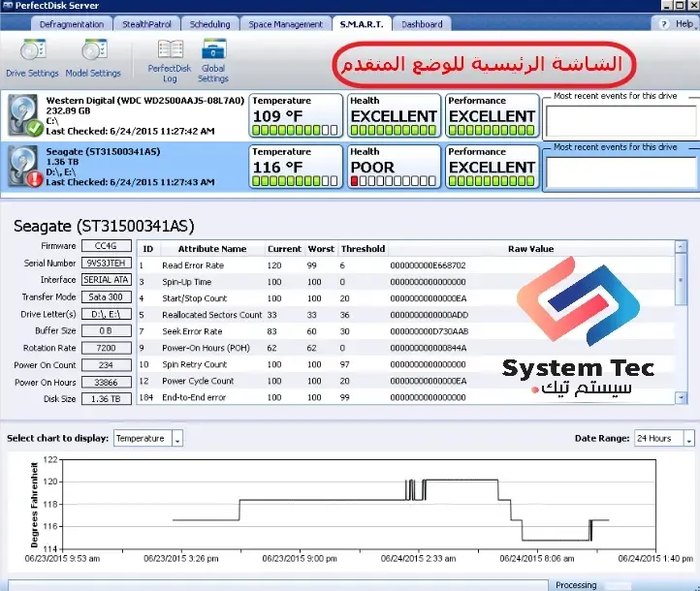Sort by the ID column header
This screenshot has width=700, height=591.
tap(148, 249)
